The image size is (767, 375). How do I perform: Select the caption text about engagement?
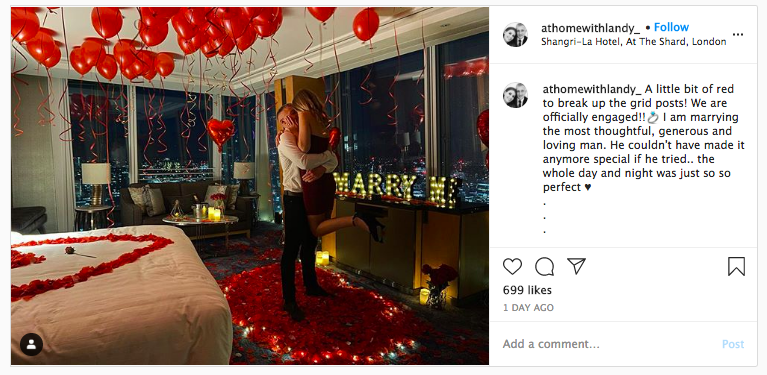[643, 138]
